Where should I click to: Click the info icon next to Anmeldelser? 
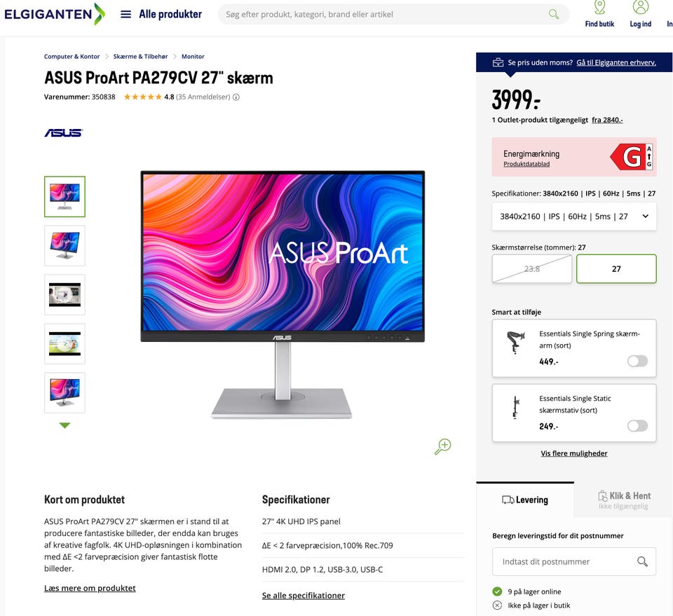pyautogui.click(x=236, y=97)
